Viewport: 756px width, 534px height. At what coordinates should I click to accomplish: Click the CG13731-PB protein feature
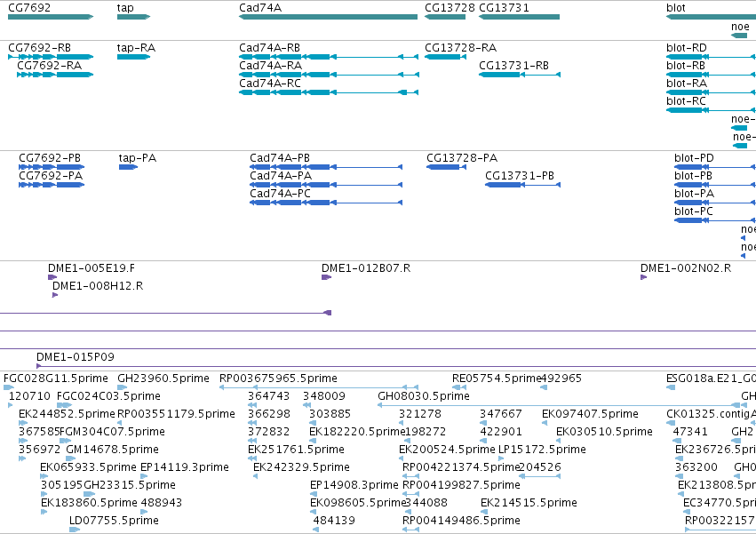click(x=522, y=185)
